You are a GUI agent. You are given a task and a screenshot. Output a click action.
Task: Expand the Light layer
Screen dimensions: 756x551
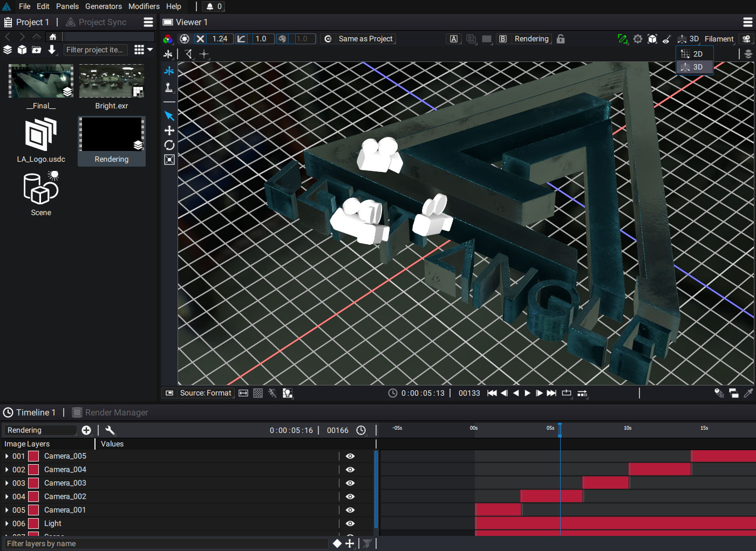pos(6,524)
